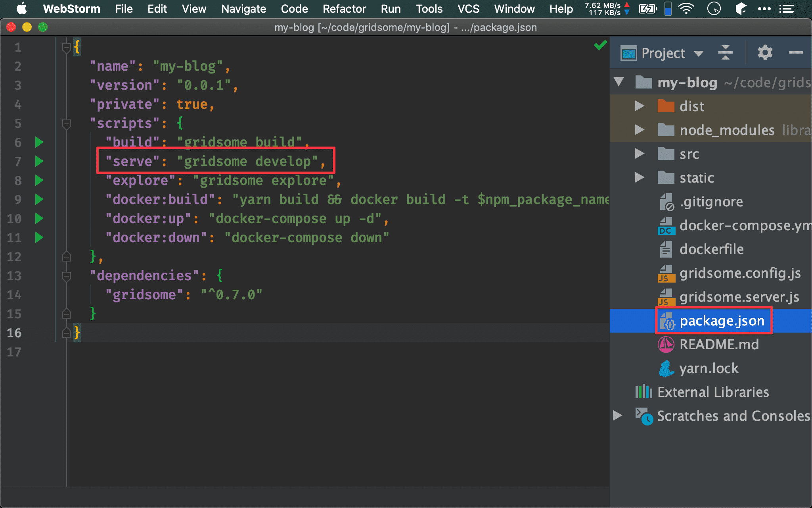Run docker:build script gutter arrow

coord(39,199)
